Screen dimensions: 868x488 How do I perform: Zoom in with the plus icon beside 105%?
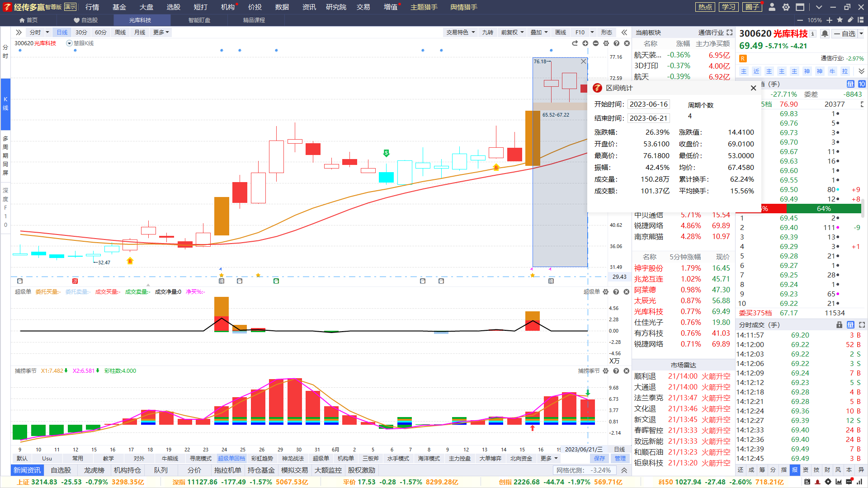coord(829,20)
